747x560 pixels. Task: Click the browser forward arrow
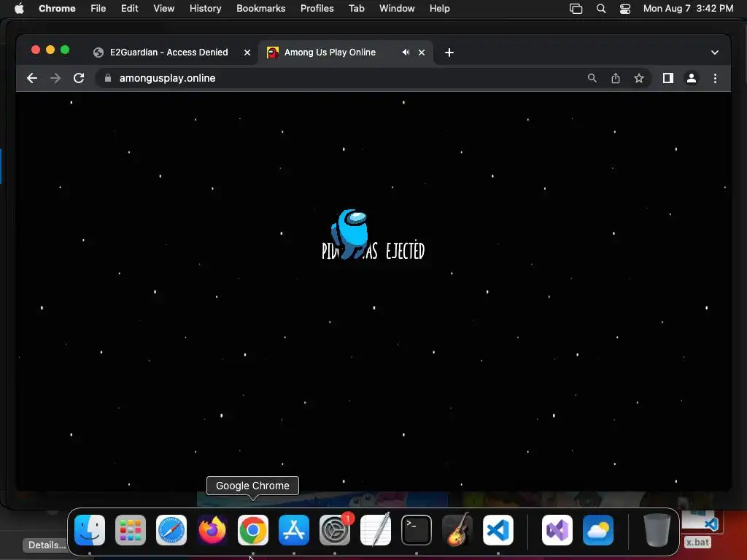point(55,78)
